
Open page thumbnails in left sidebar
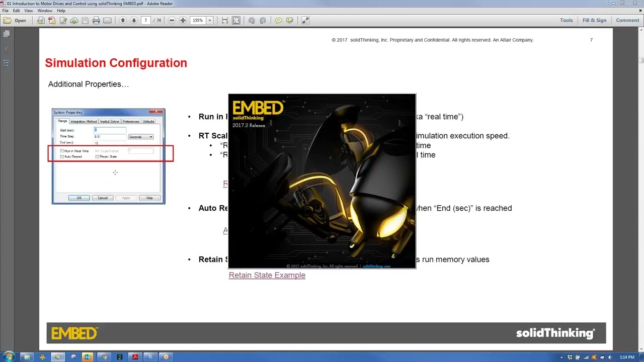7,34
